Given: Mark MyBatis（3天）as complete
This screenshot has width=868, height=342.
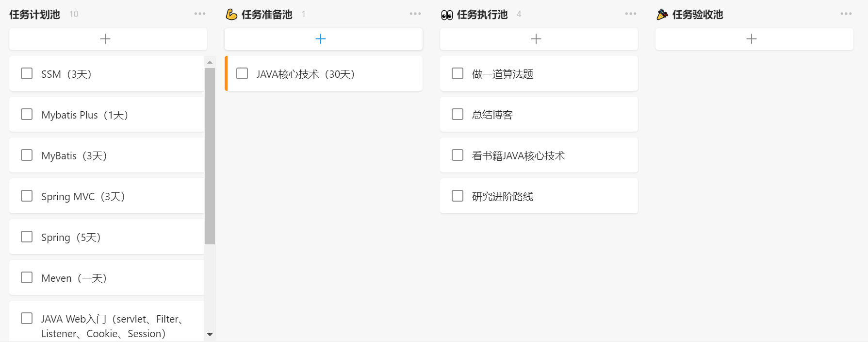Looking at the screenshot, I should pyautogui.click(x=27, y=155).
